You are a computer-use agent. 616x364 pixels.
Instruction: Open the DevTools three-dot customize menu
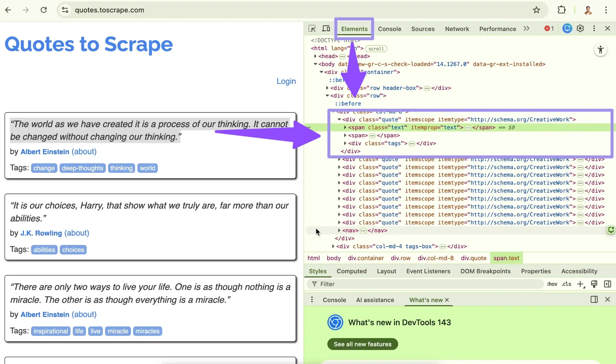(593, 29)
